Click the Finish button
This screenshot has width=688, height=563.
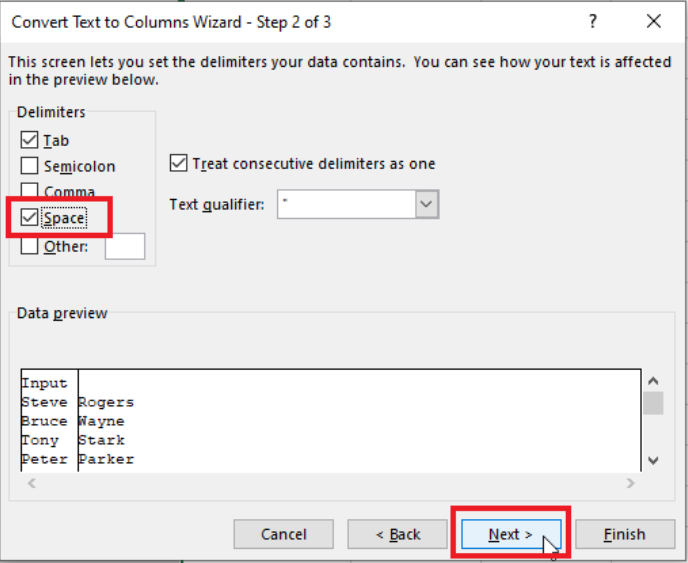624,534
